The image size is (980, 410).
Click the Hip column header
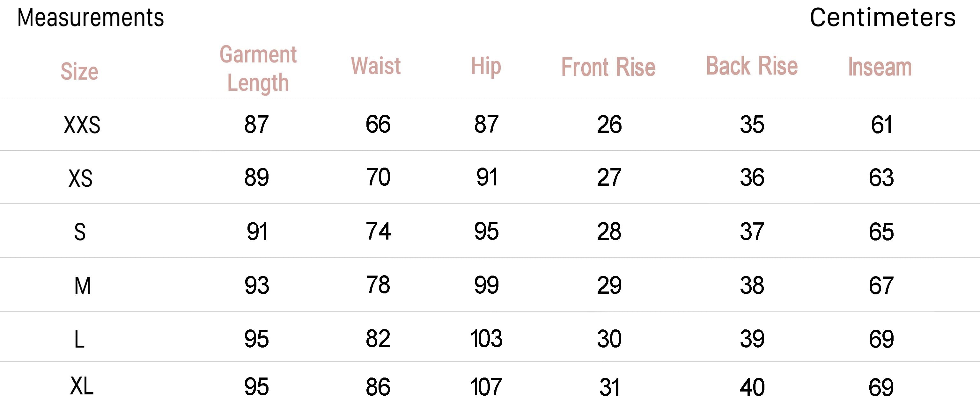[x=486, y=66]
